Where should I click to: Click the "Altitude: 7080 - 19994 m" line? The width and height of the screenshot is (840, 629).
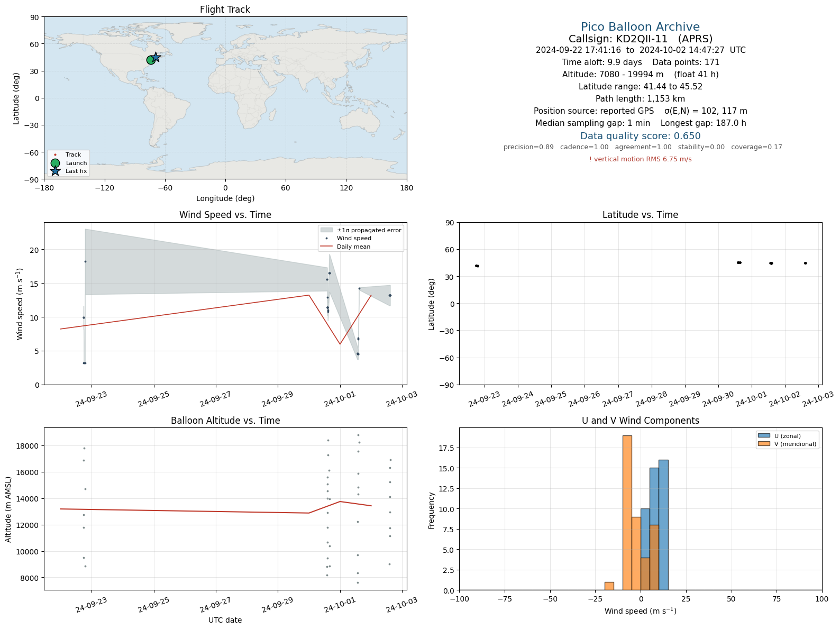click(640, 75)
